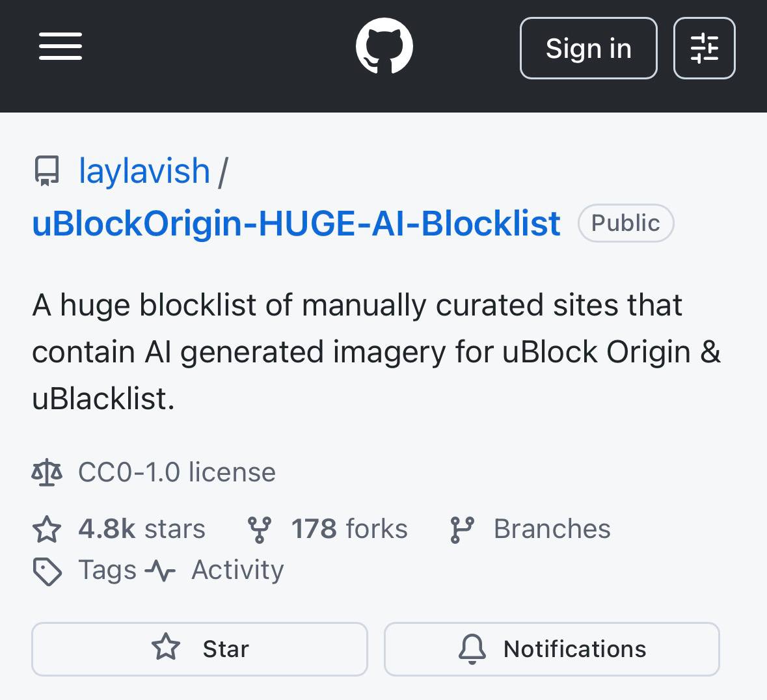Open the appearance settings sliders icon

coord(704,48)
